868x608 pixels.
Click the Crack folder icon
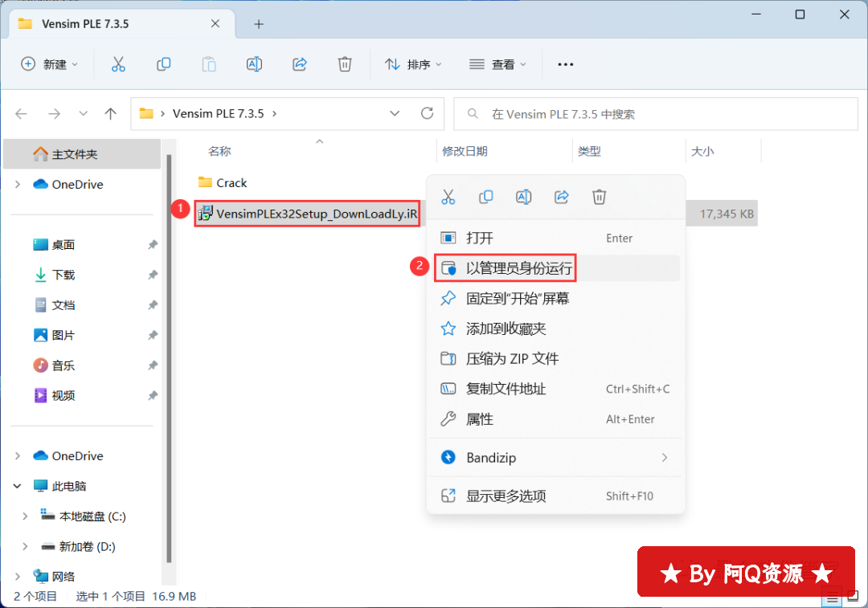(206, 182)
